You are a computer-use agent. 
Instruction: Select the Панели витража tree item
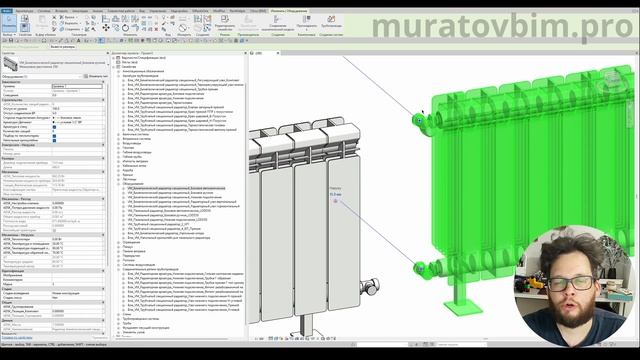point(134,251)
